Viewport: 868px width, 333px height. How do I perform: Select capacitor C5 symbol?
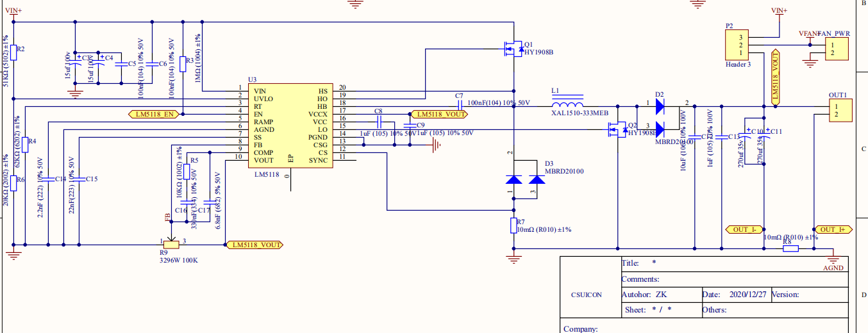point(121,63)
